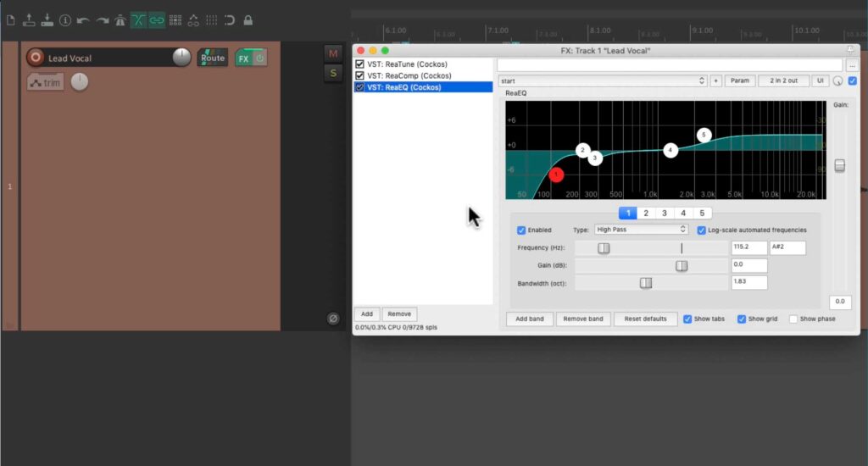This screenshot has height=466, width=868.
Task: Click the Bandwidth (oct) slider handle
Action: coord(645,283)
